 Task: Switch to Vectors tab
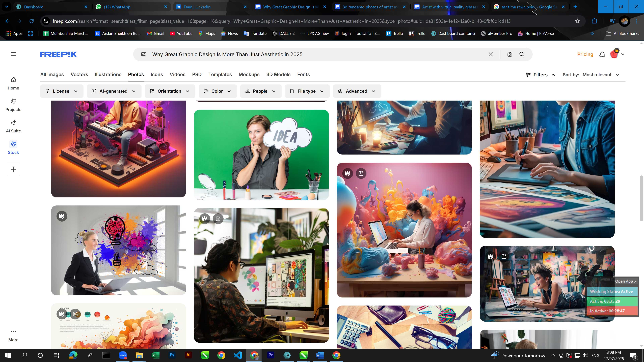click(79, 74)
